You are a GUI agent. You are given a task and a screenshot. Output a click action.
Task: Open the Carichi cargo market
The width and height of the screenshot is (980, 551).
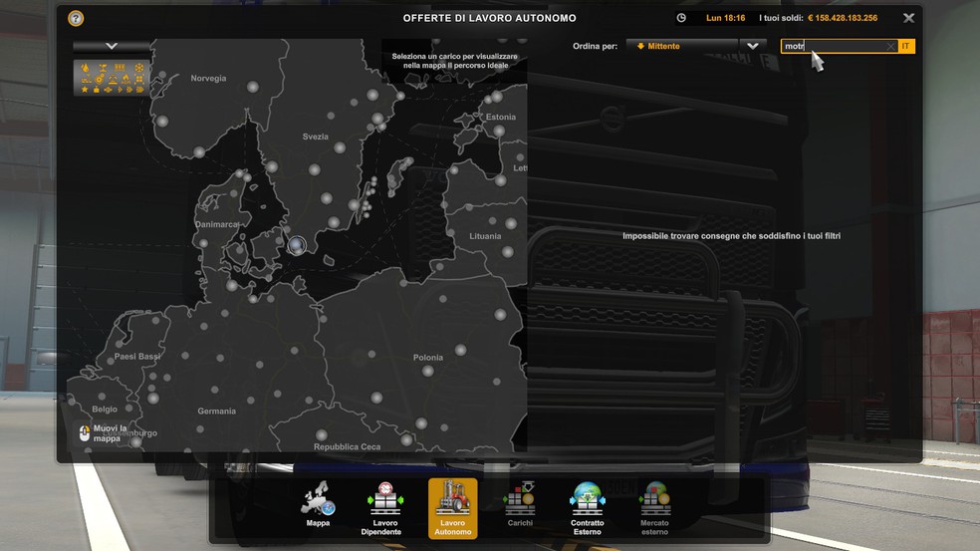(x=519, y=500)
